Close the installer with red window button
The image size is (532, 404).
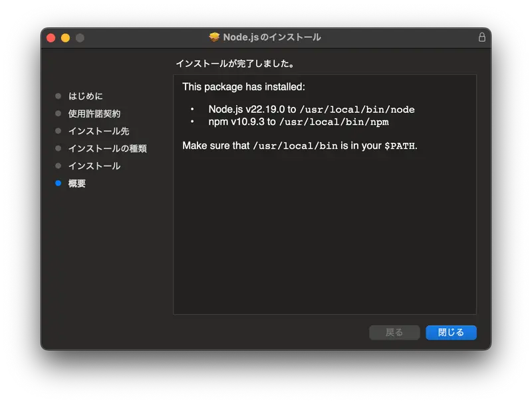click(51, 38)
